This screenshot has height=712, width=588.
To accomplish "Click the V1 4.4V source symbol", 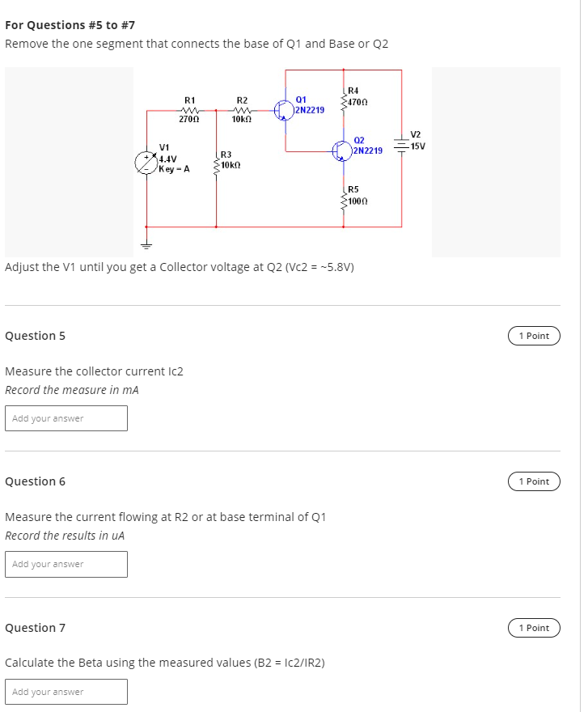I will [147, 161].
